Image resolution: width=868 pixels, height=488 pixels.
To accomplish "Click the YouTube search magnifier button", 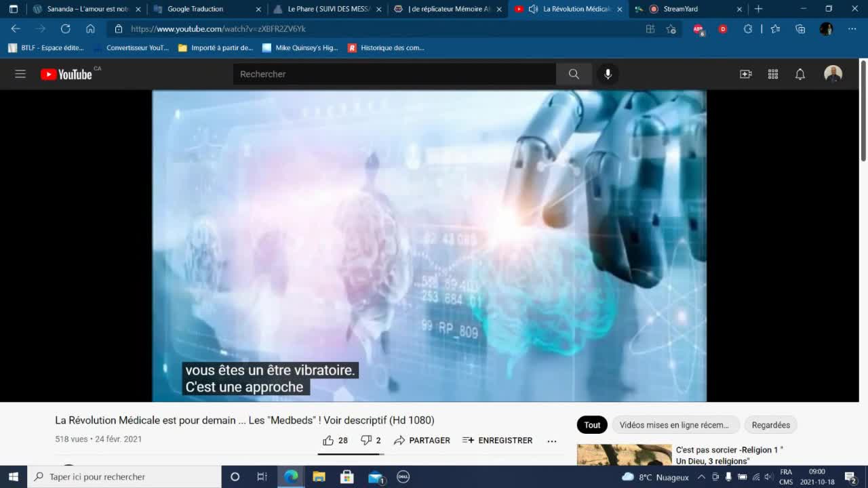I will click(574, 74).
